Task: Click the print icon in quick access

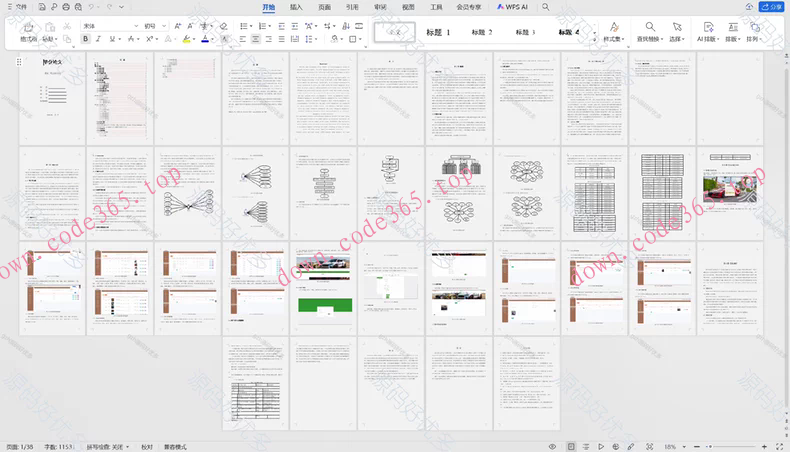Action: click(66, 6)
